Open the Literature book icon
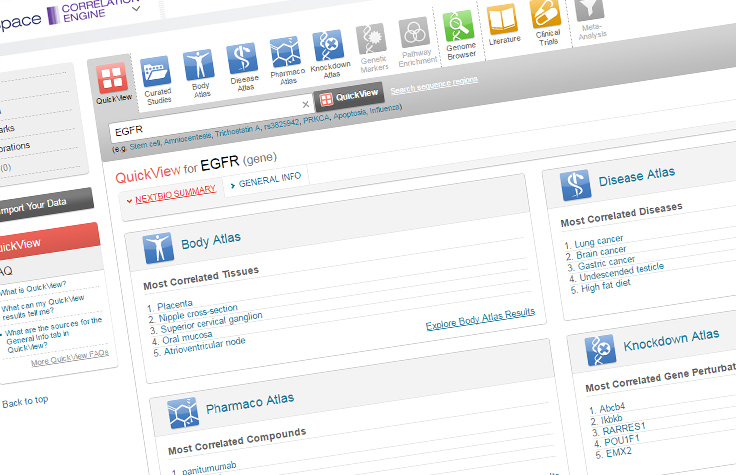This screenshot has height=475, width=736. point(503,21)
